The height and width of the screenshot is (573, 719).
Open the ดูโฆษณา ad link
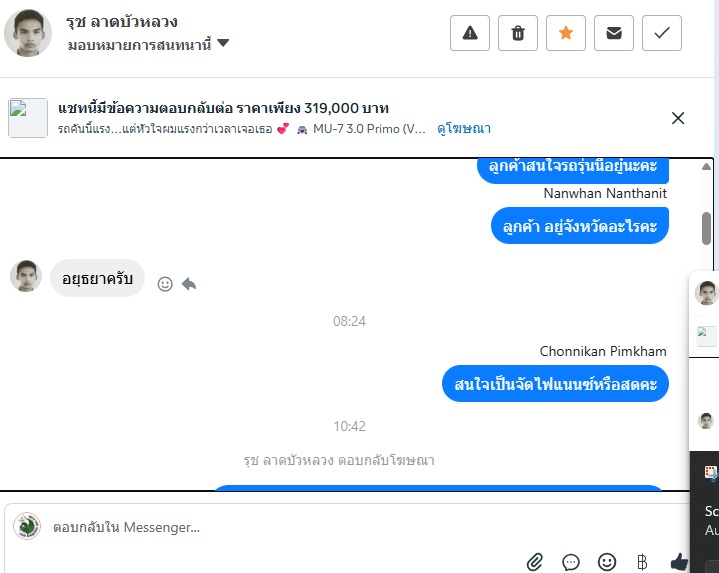pos(464,128)
